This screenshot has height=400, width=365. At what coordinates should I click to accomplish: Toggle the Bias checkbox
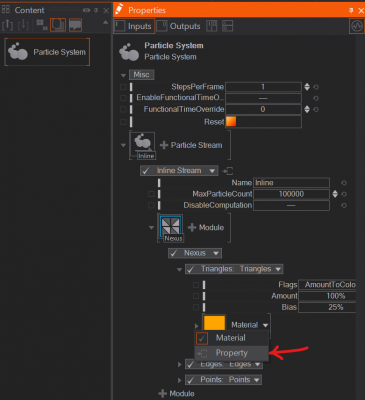pyautogui.click(x=196, y=307)
